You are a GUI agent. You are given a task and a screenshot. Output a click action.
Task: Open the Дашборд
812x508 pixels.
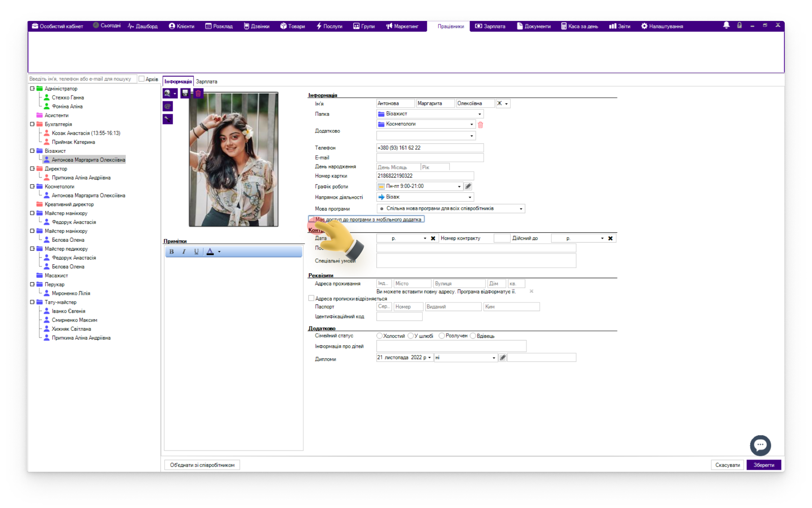[x=143, y=26]
